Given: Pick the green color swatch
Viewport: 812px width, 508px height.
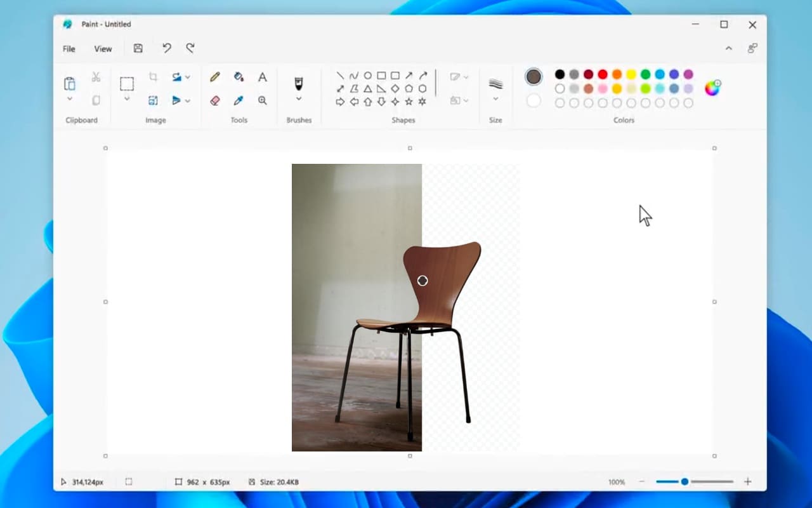Looking at the screenshot, I should tap(645, 74).
